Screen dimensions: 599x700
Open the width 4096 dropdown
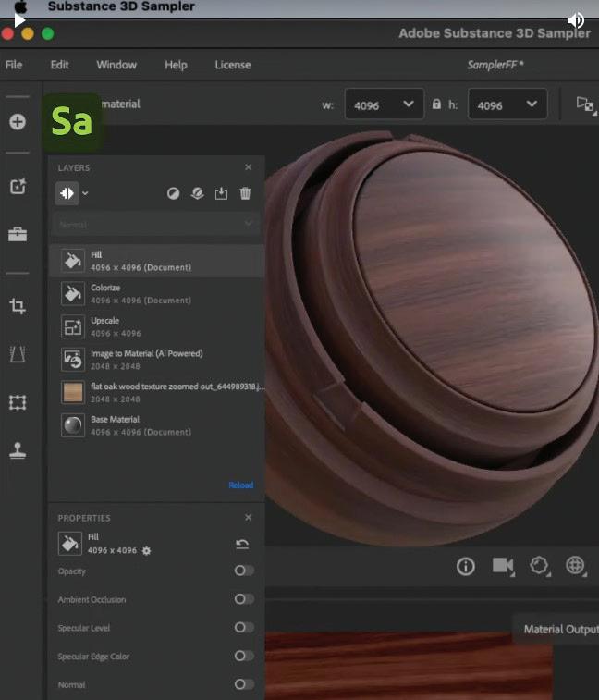(x=385, y=104)
